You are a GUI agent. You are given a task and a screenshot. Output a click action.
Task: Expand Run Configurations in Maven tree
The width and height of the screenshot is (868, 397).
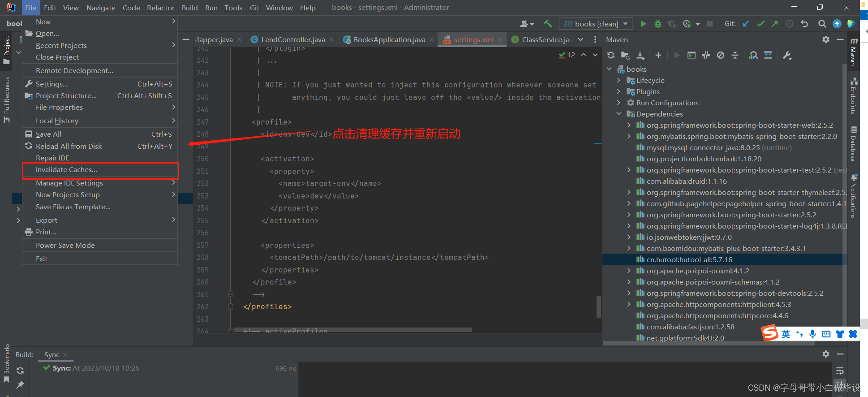619,103
